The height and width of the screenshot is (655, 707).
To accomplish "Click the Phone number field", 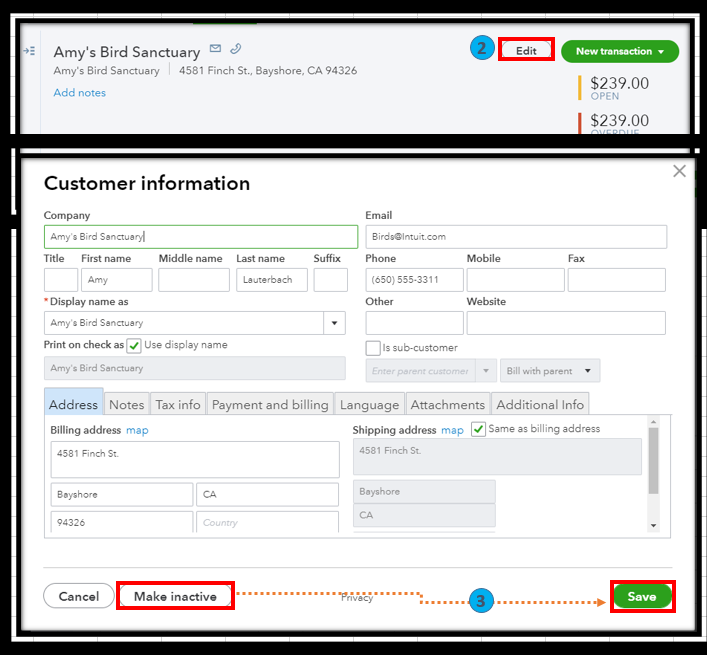I will pos(414,280).
